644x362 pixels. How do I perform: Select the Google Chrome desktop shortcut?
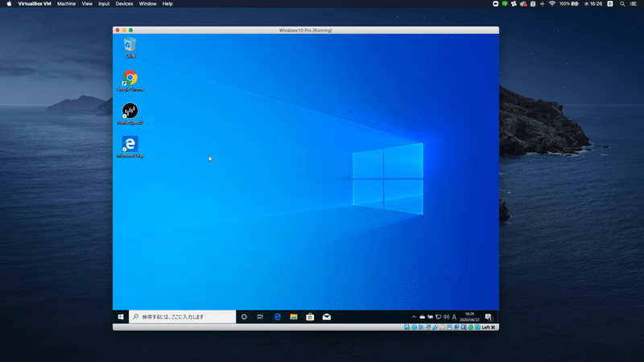pos(130,81)
